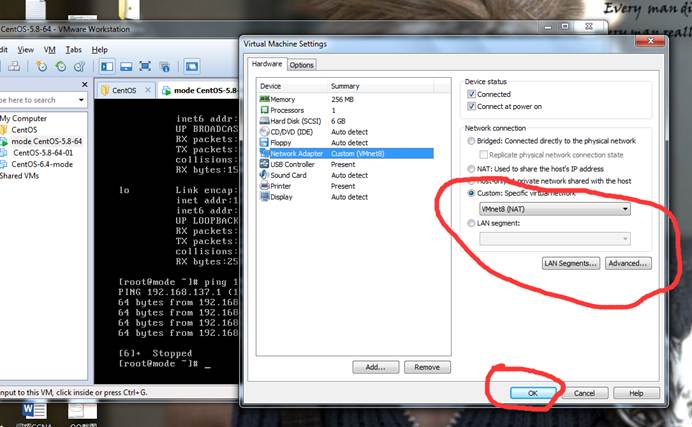692x427 pixels.
Task: Select the Floppy device icon
Action: click(x=264, y=142)
